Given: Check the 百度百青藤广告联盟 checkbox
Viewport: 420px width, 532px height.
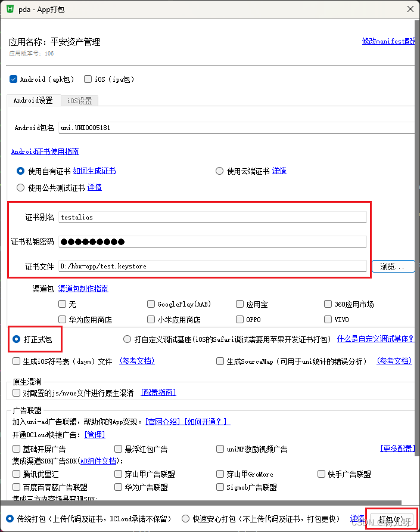Looking at the screenshot, I should click(16, 487).
